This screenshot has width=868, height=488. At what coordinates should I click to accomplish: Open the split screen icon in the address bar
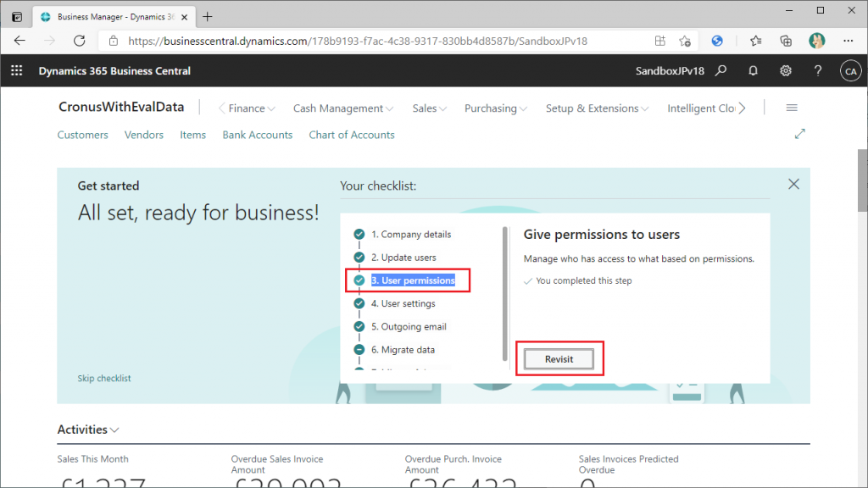point(659,41)
